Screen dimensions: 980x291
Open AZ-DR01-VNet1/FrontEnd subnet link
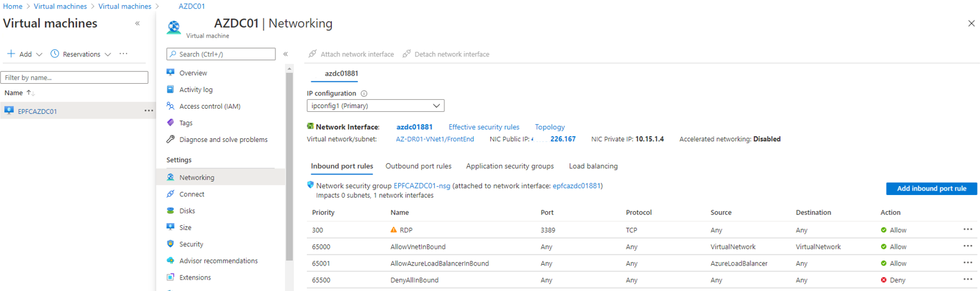(435, 139)
